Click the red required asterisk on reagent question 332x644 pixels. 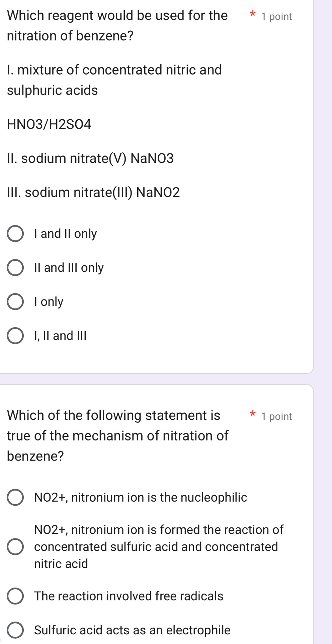pos(253,15)
